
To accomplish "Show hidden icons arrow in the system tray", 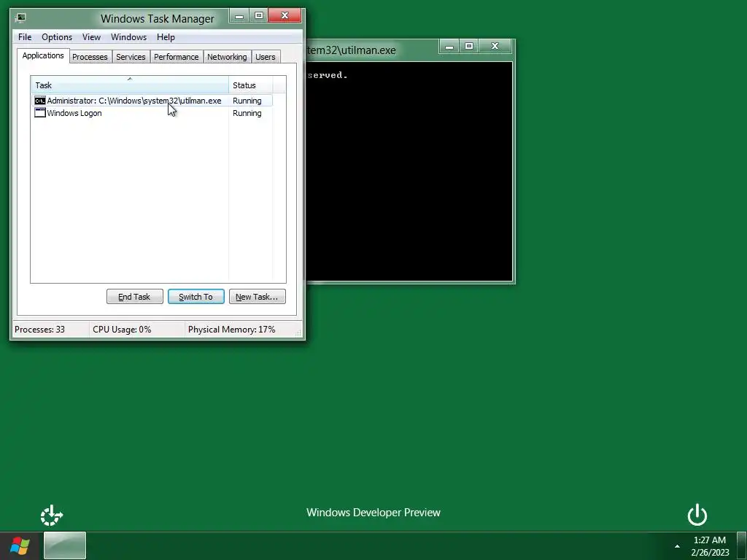I will [x=677, y=546].
